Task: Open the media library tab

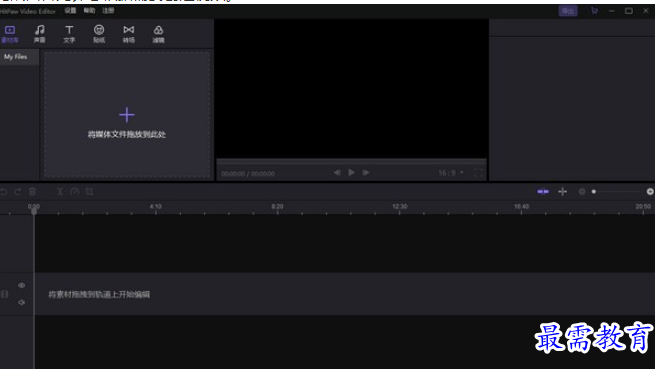Action: (10, 34)
